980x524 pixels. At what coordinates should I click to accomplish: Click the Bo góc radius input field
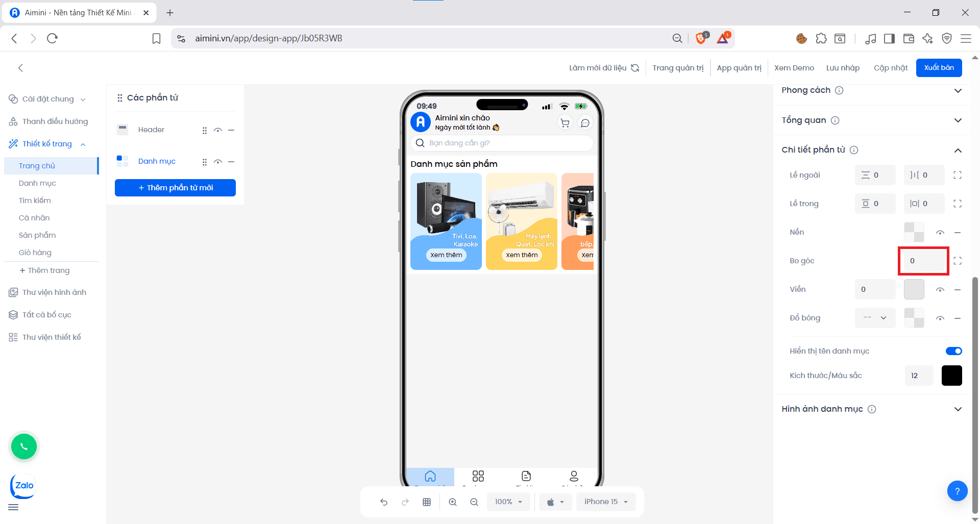(x=923, y=261)
